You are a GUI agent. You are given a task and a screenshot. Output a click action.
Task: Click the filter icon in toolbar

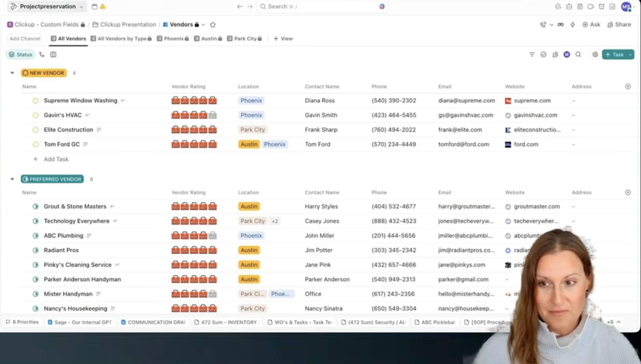point(532,55)
